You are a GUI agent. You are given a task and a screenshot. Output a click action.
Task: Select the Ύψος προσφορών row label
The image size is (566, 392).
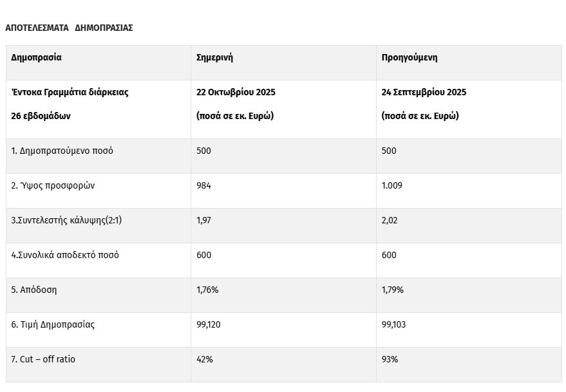(x=53, y=185)
